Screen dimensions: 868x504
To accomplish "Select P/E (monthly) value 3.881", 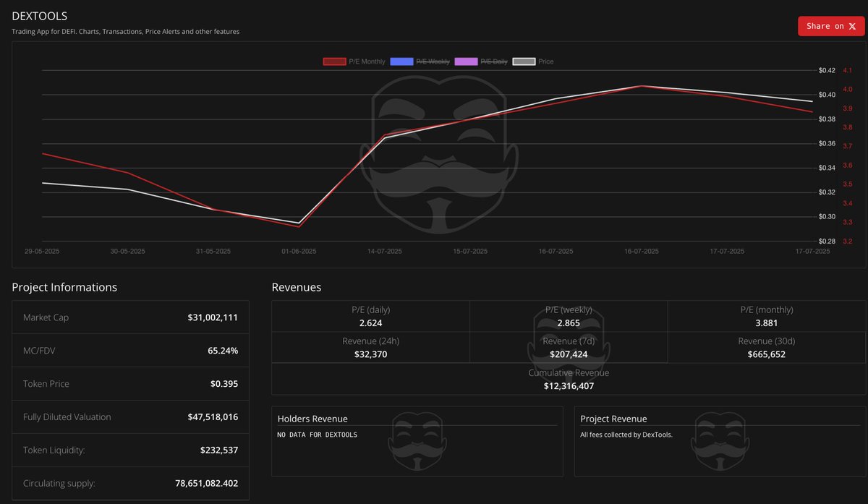I will pos(766,323).
